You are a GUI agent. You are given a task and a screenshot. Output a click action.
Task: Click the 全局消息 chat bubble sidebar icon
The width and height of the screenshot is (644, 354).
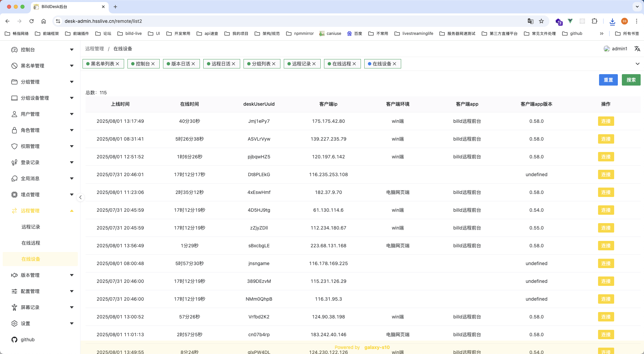14,179
